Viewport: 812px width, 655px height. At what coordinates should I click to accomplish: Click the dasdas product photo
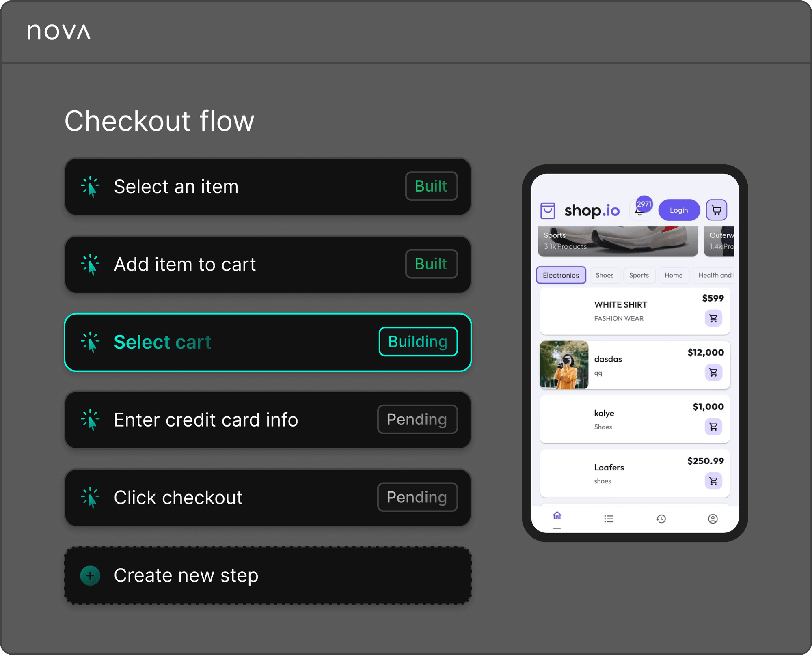[x=564, y=365]
